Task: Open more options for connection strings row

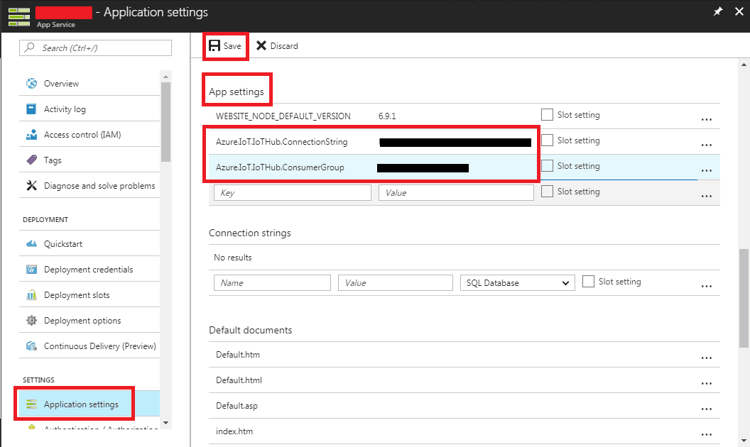Action: point(706,286)
